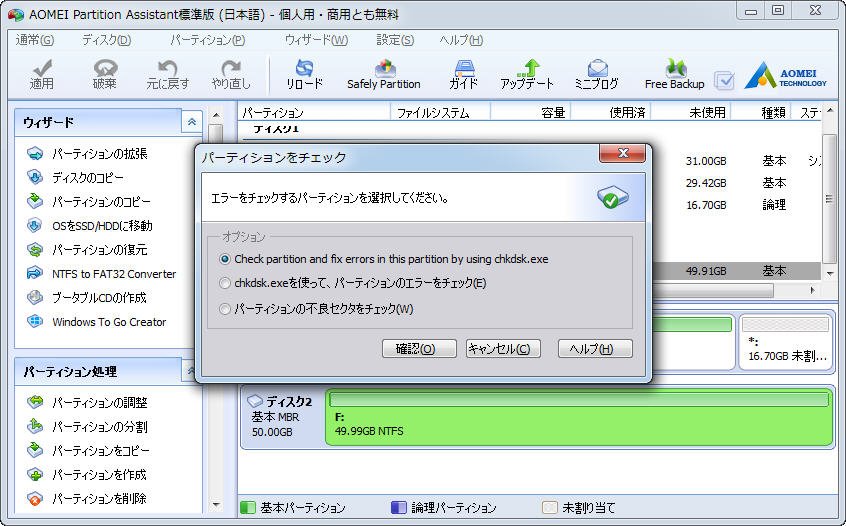This screenshot has height=526, width=846.
Task: Open Windows To Go Creator
Action: click(97, 322)
